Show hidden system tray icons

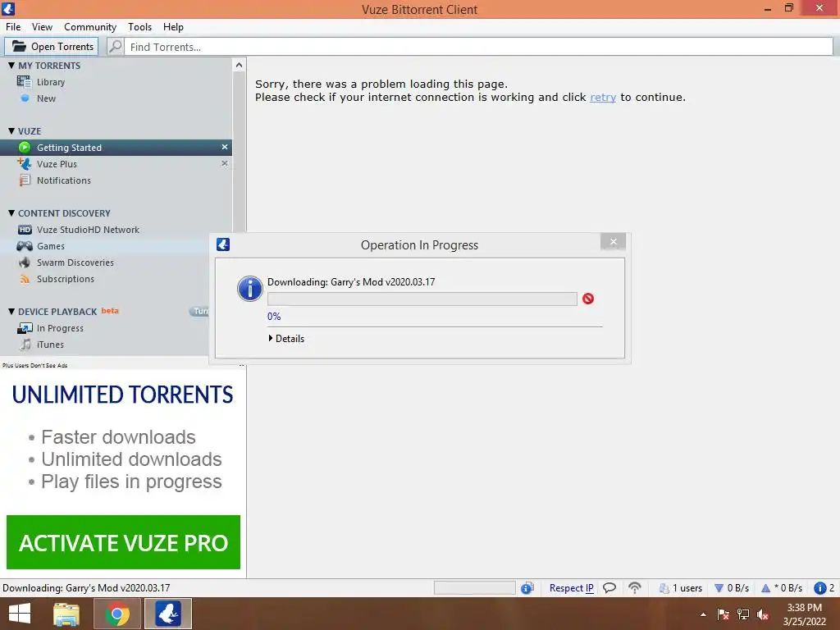coord(703,614)
